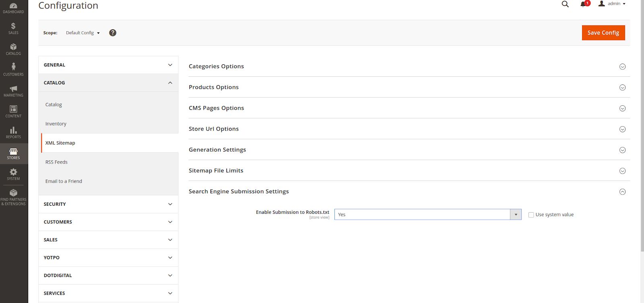
Task: Expand the SECURITY config section
Action: (108, 204)
